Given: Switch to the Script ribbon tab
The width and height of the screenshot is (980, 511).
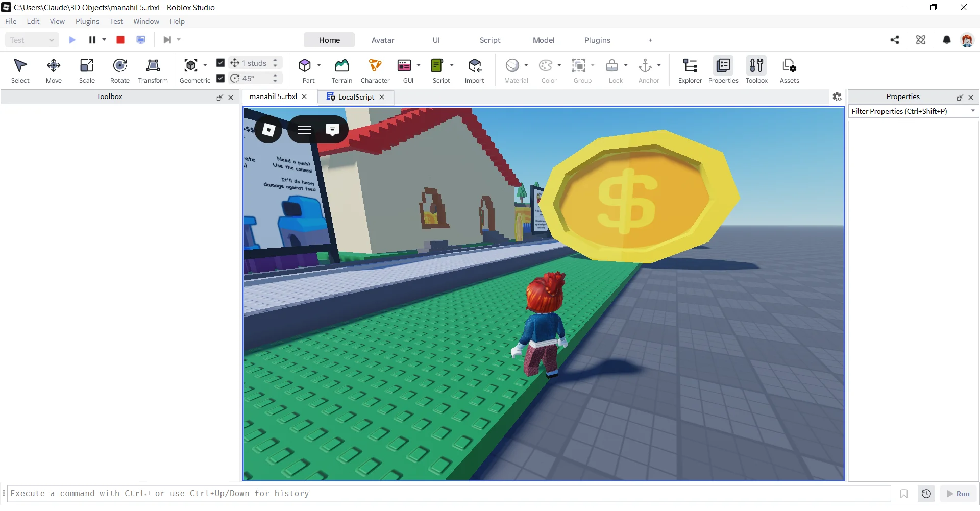Looking at the screenshot, I should 490,40.
